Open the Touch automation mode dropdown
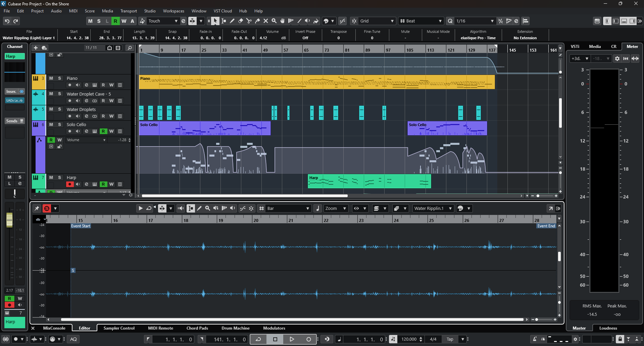Image resolution: width=644 pixels, height=346 pixels. click(163, 21)
